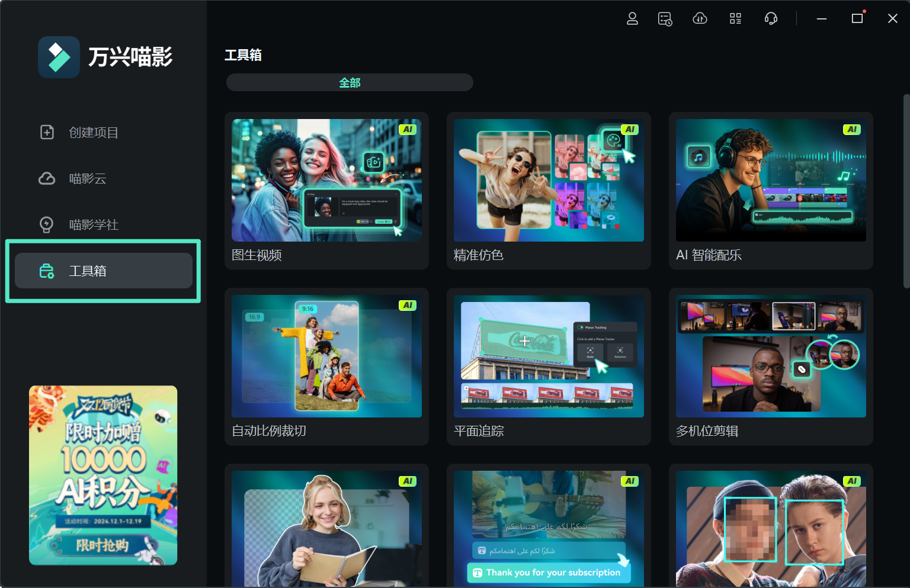Open the task queue icon in title bar

click(x=665, y=18)
